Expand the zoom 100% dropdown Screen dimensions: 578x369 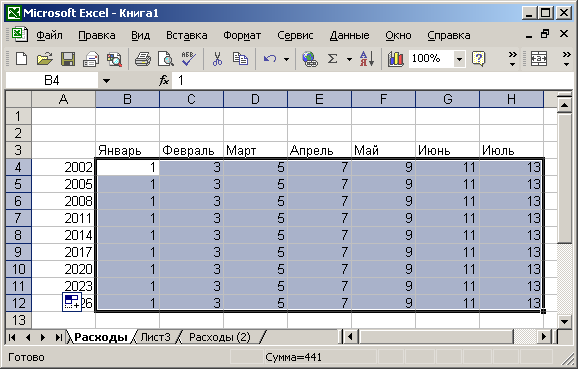click(459, 59)
